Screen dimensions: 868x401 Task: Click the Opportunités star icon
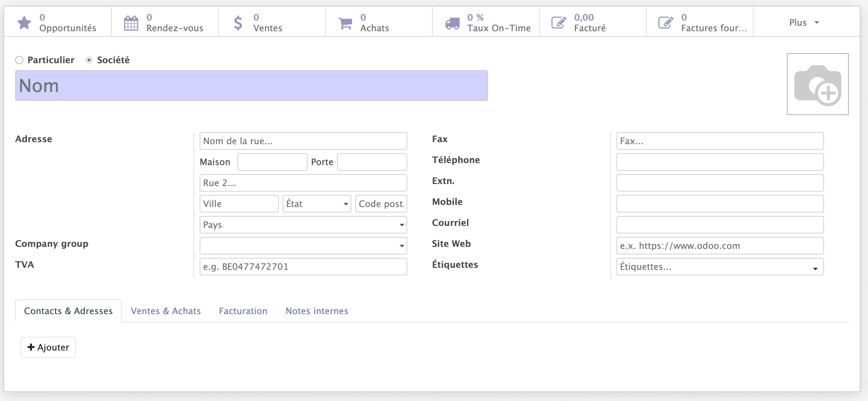24,23
